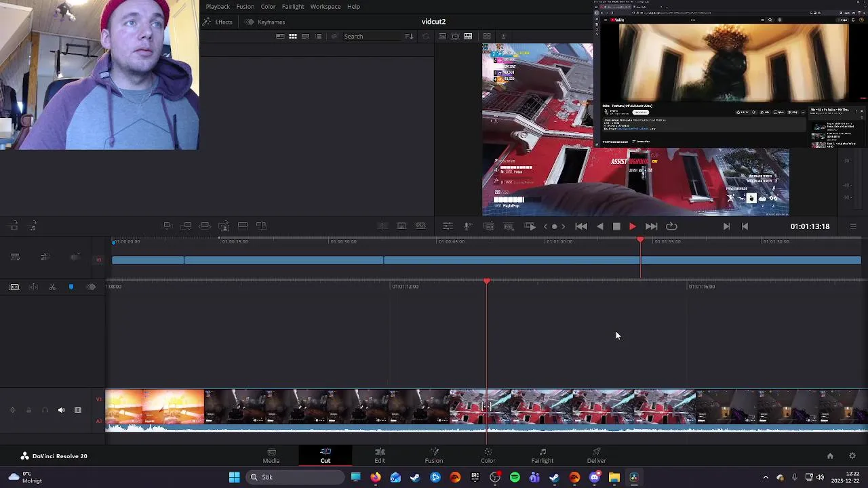Switch media pool to thumbnail grid view

coord(293,36)
